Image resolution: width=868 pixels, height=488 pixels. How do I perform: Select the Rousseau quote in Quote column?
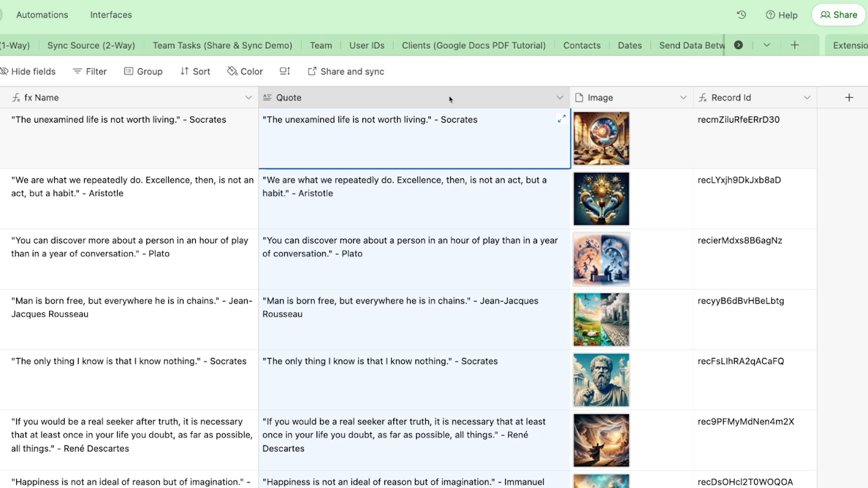(414, 319)
